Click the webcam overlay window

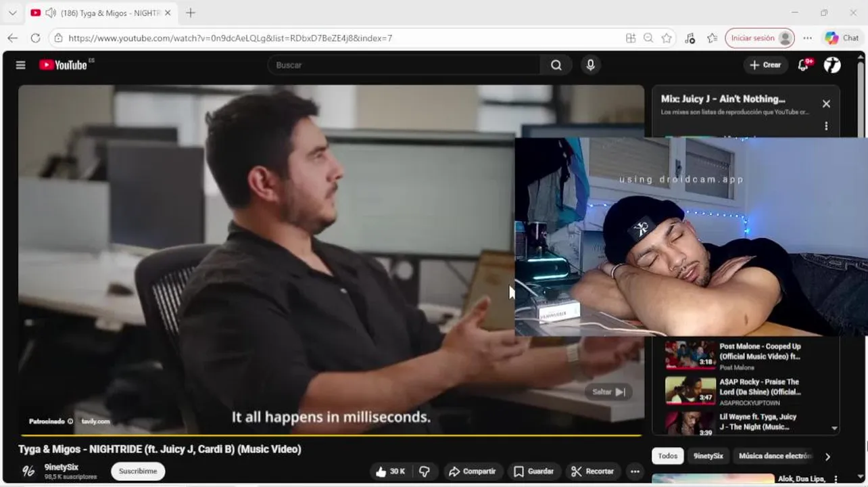pyautogui.click(x=691, y=237)
